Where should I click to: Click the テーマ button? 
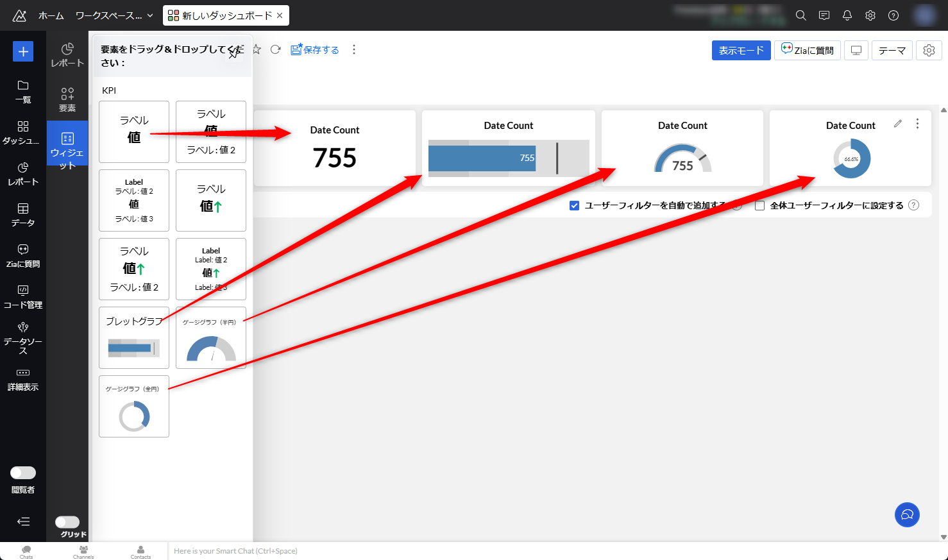[x=892, y=50]
